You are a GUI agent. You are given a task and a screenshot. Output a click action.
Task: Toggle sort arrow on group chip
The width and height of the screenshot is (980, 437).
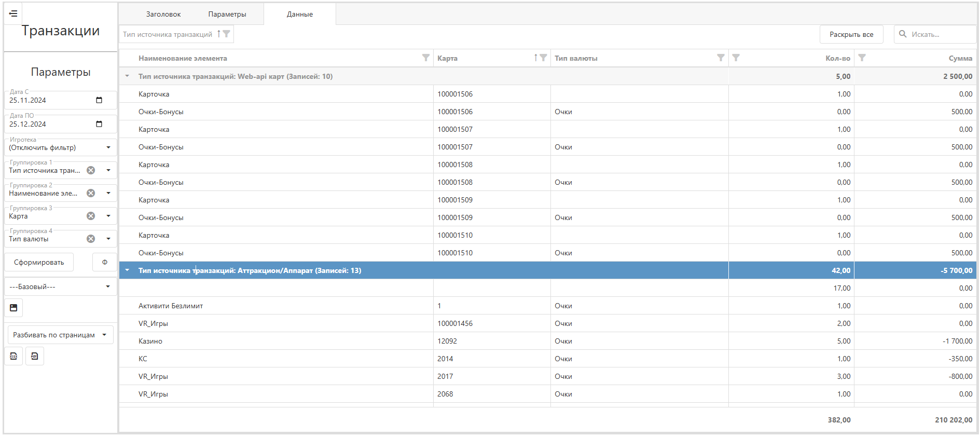pyautogui.click(x=219, y=34)
